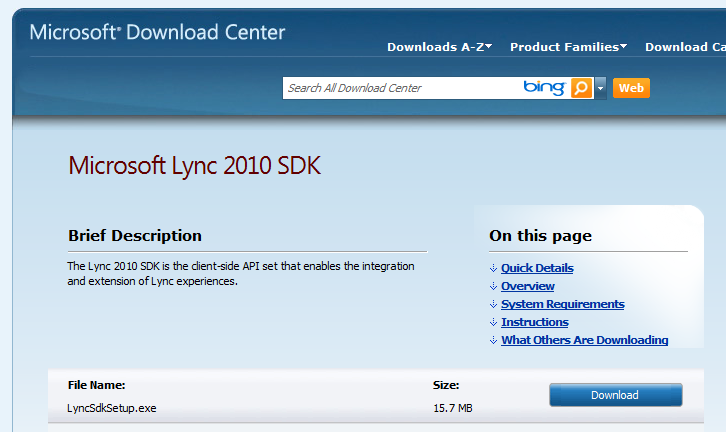This screenshot has height=432, width=726.
Task: Click the Microsoft Download Center logo
Action: pyautogui.click(x=157, y=32)
